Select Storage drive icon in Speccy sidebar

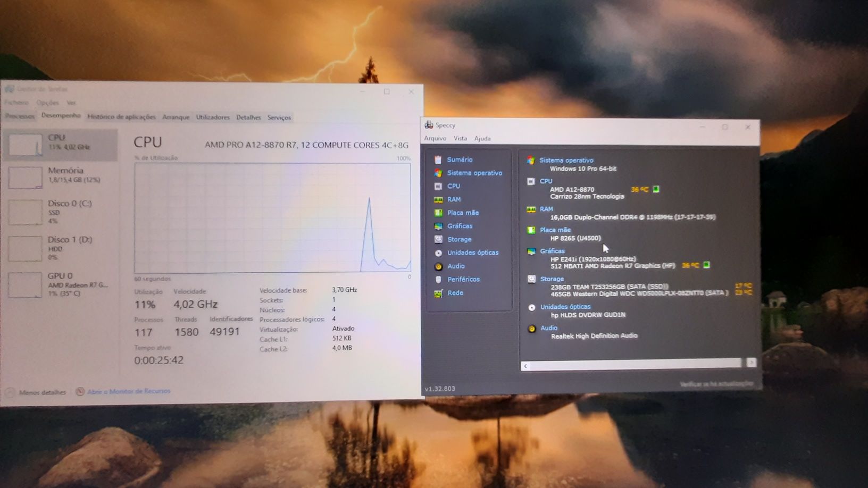(438, 239)
